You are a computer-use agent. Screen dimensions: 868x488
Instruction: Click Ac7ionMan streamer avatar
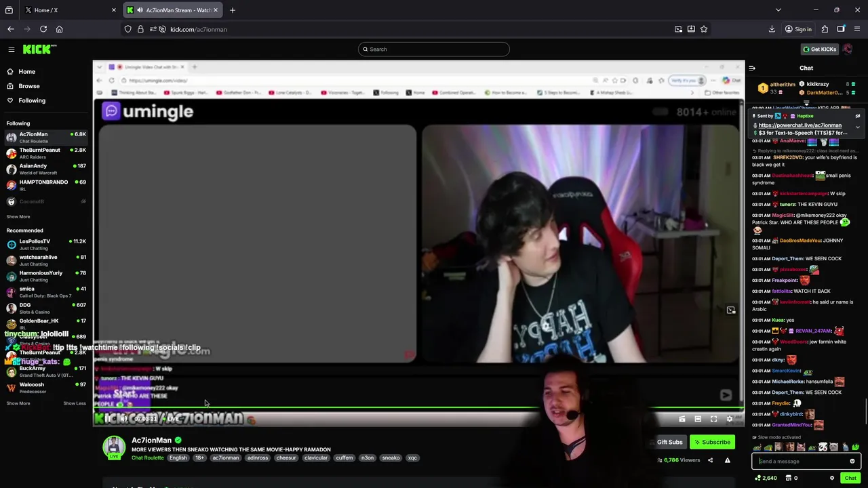(x=114, y=447)
